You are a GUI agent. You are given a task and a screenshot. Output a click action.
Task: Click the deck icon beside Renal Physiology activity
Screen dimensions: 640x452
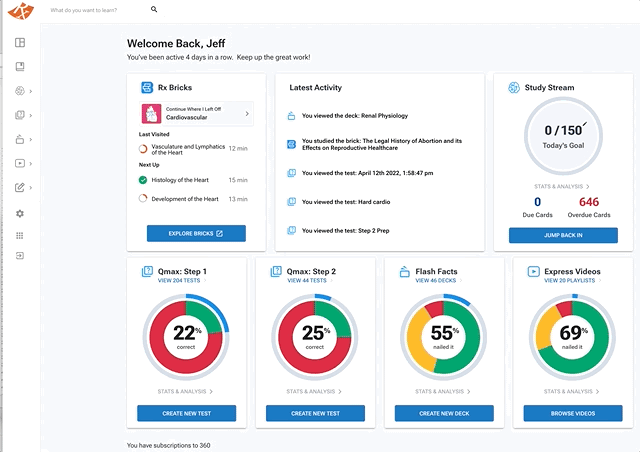click(x=291, y=116)
